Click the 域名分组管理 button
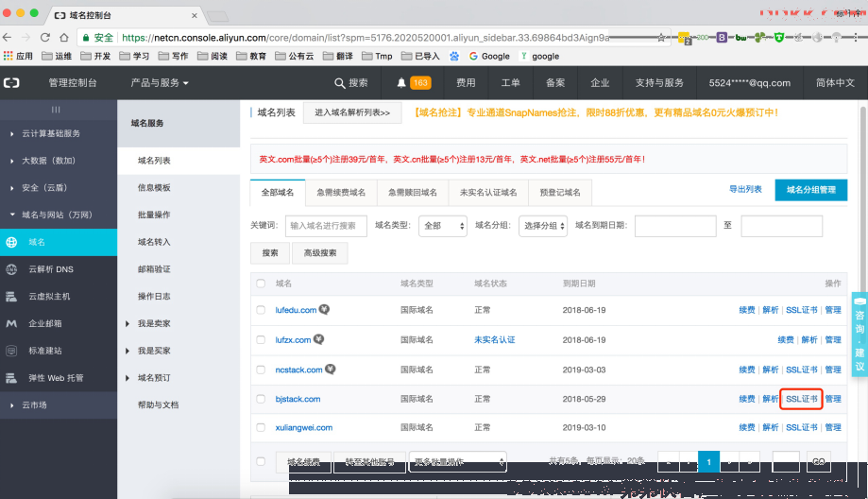Viewport: 868px width, 499px height. (x=811, y=190)
